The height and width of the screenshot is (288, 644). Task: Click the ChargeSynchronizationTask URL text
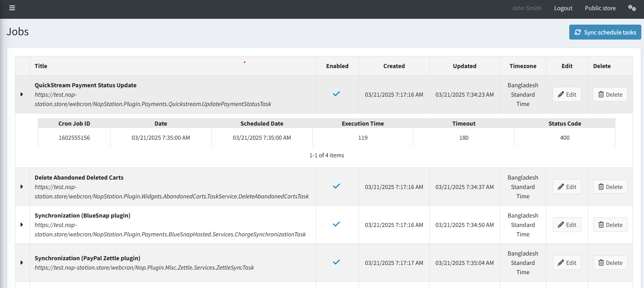[170, 230]
